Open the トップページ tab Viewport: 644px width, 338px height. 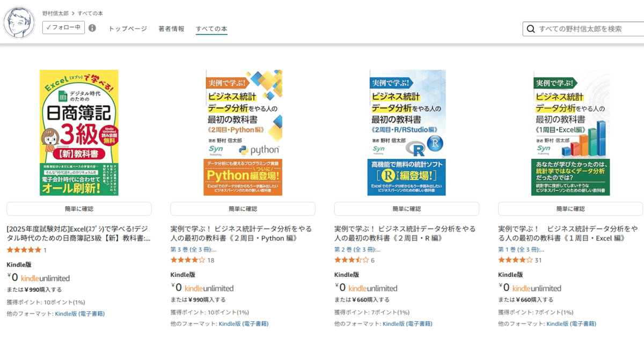[128, 29]
